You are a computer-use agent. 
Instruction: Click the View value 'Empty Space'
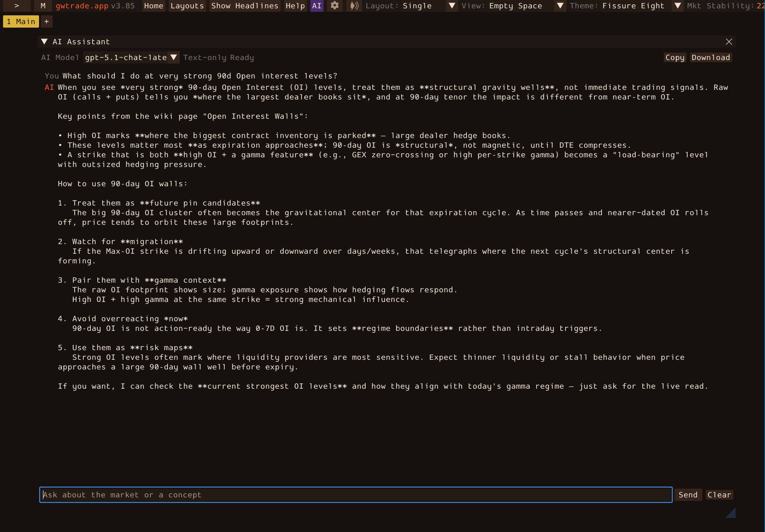click(x=516, y=6)
